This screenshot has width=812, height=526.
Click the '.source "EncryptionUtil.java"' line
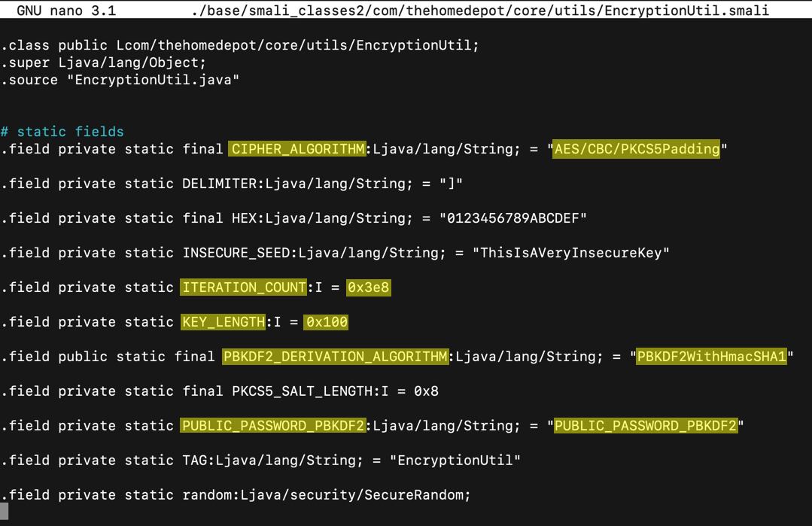pyautogui.click(x=120, y=80)
